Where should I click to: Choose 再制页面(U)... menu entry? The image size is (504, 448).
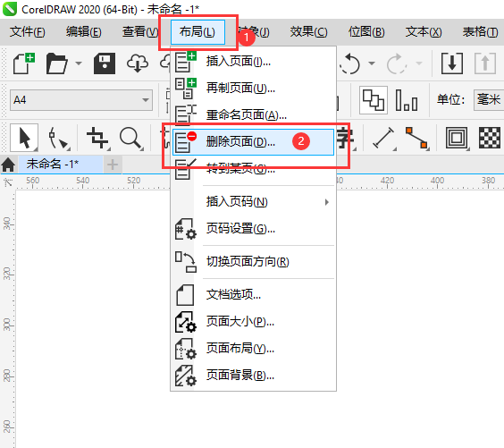253,88
